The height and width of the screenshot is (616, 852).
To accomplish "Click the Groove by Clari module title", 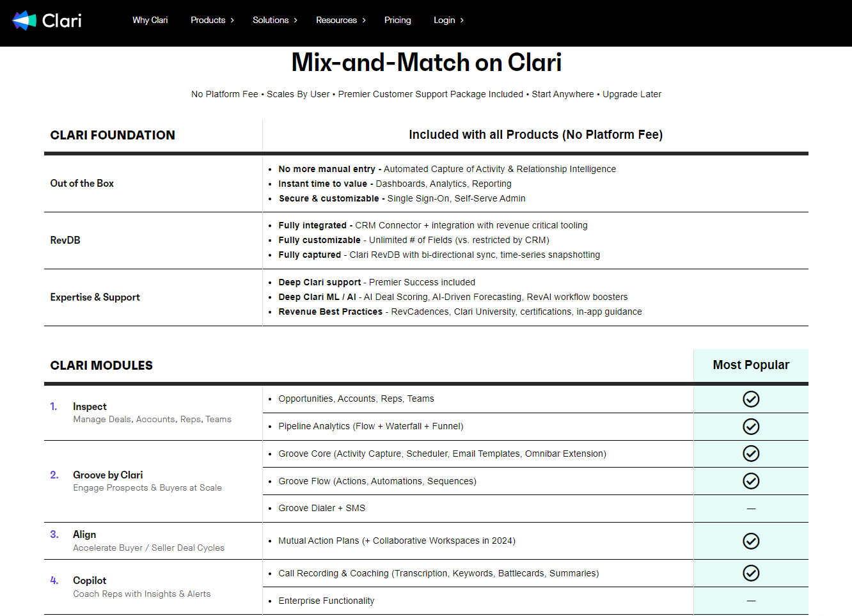I will click(108, 475).
